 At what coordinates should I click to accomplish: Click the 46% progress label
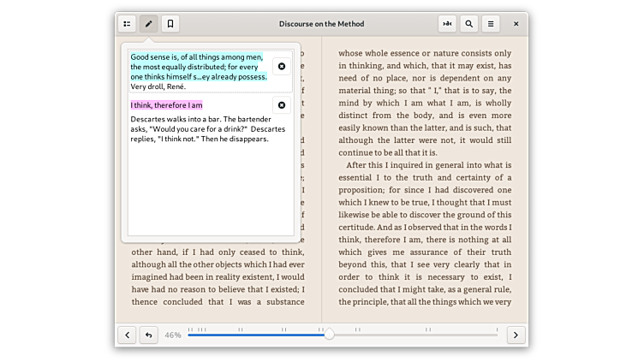[173, 335]
